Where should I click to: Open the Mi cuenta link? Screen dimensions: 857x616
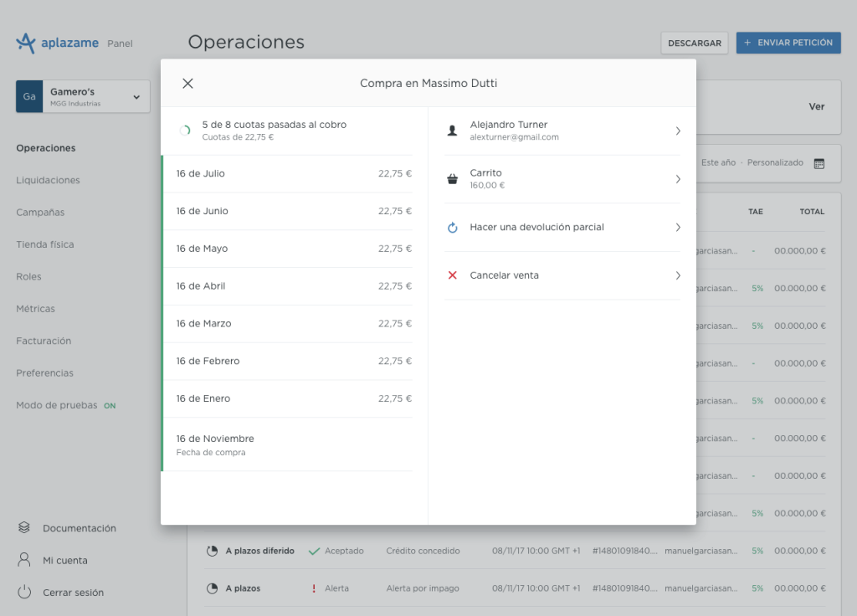(x=65, y=560)
